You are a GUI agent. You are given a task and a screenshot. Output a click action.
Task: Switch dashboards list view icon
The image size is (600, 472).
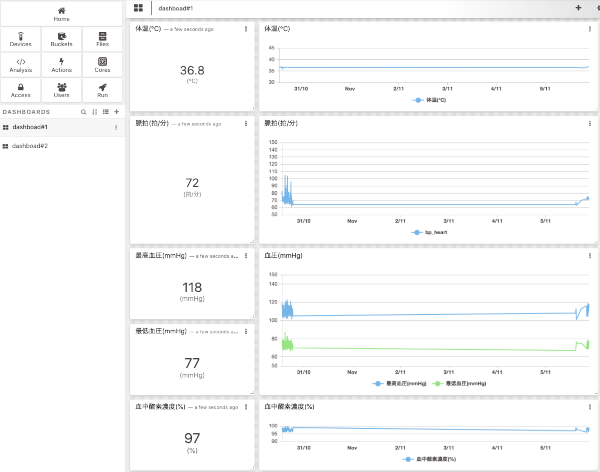pos(106,112)
